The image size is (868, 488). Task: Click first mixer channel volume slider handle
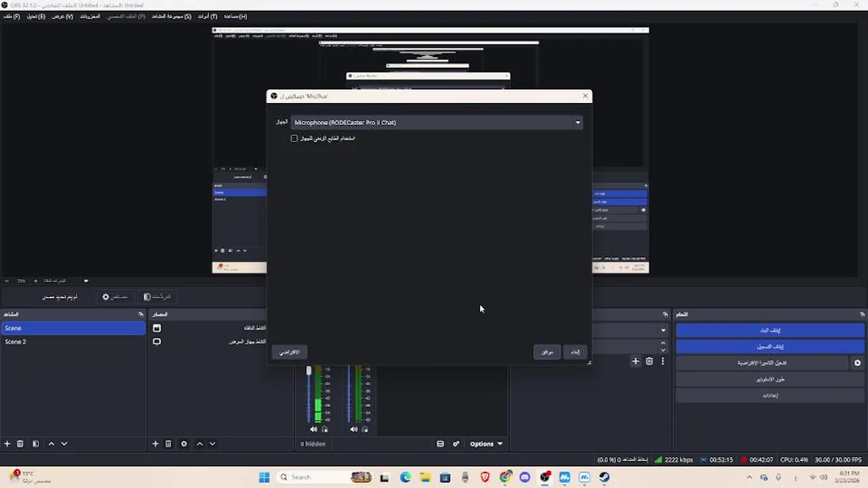point(309,371)
